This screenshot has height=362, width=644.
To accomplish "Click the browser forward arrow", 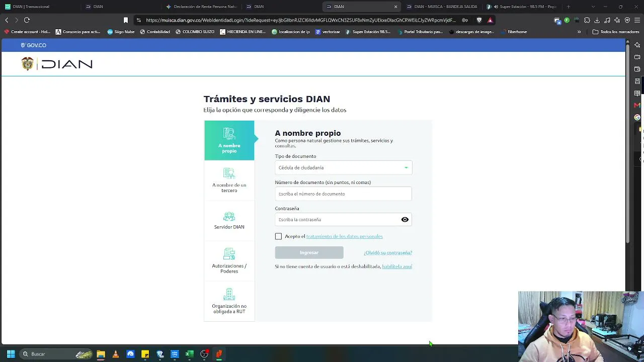I will [x=17, y=20].
